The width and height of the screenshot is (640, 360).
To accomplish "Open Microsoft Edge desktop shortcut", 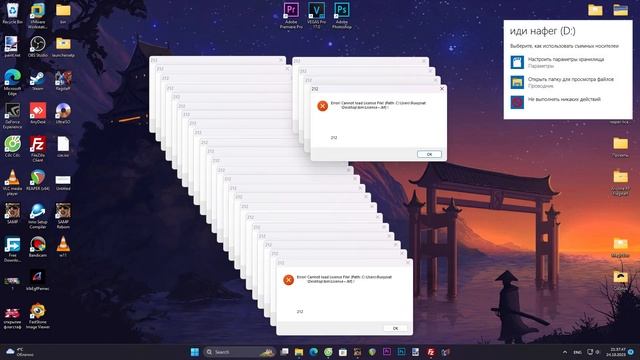I will click(12, 82).
